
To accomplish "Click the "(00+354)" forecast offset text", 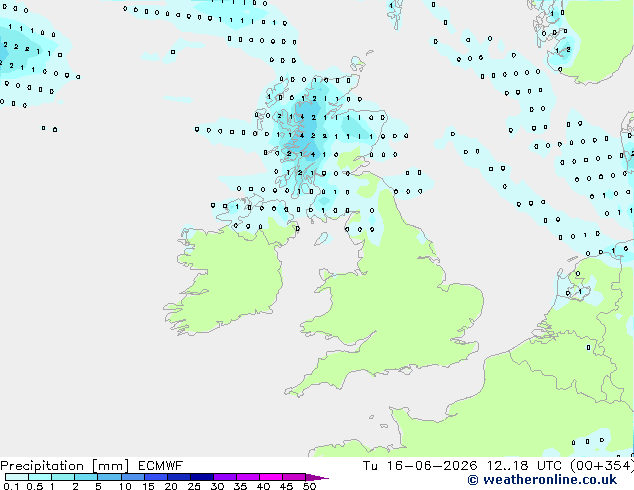I will 602,466.
